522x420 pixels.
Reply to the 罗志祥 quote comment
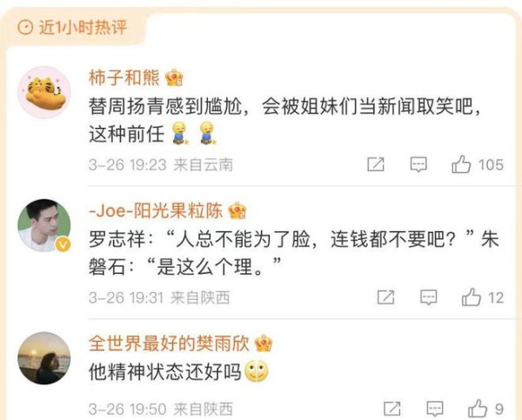pos(428,297)
